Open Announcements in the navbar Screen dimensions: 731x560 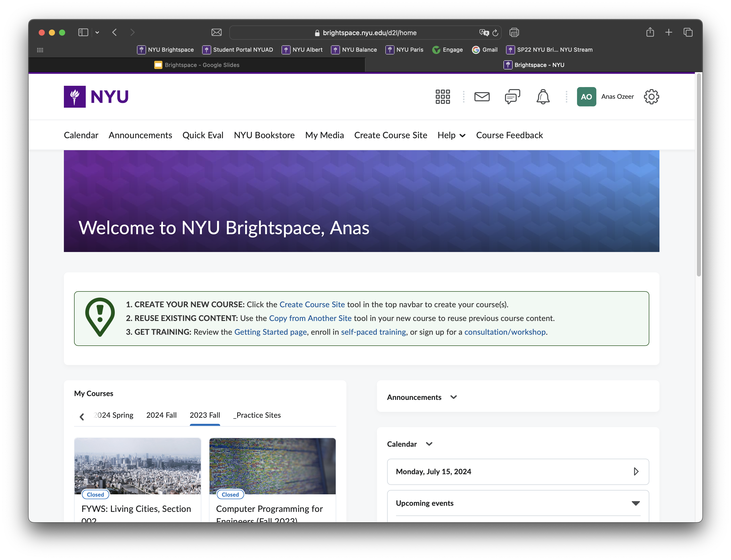(x=140, y=135)
